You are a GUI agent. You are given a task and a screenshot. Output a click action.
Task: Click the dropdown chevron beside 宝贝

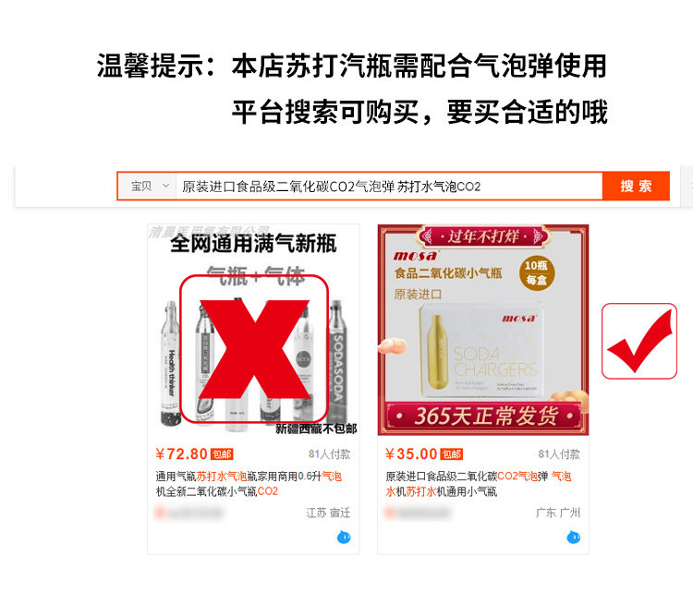[165, 186]
